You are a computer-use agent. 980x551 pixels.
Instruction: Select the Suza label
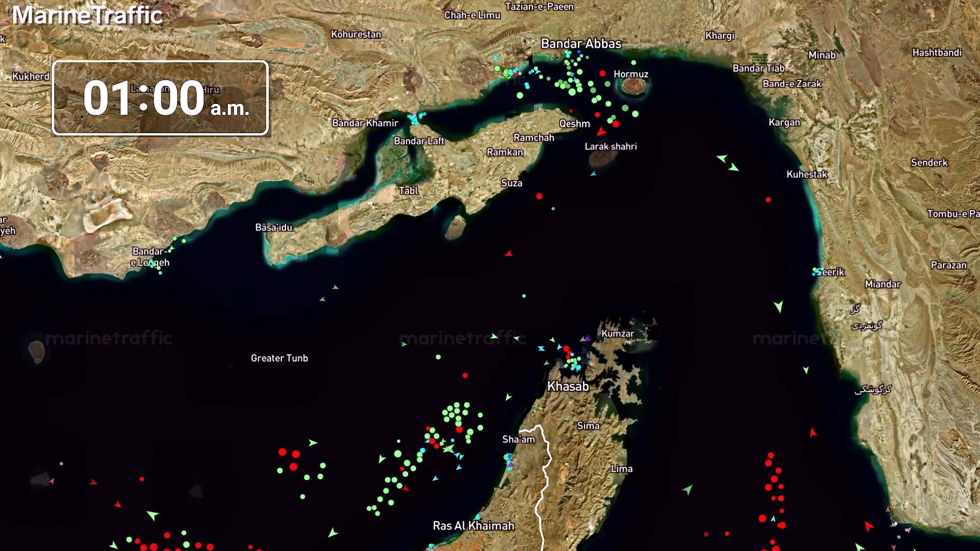(x=512, y=183)
